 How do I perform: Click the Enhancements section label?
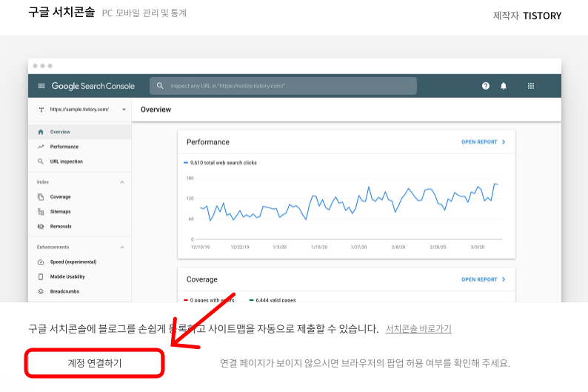[53, 248]
